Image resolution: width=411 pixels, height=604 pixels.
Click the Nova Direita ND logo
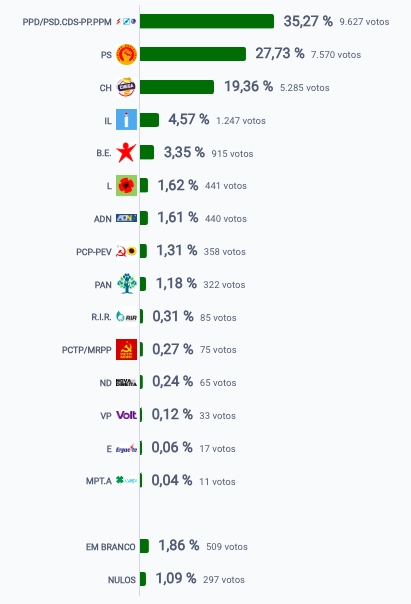[126, 383]
